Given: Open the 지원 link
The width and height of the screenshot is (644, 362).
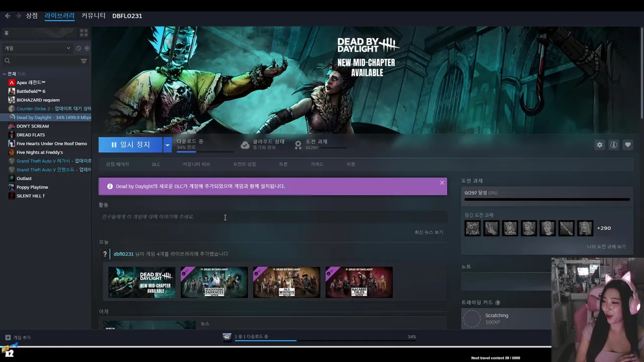Looking at the screenshot, I should [351, 164].
